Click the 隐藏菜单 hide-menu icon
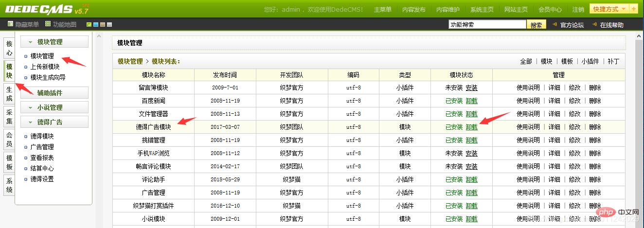Viewport: 644px width, 228px height. pos(11,24)
